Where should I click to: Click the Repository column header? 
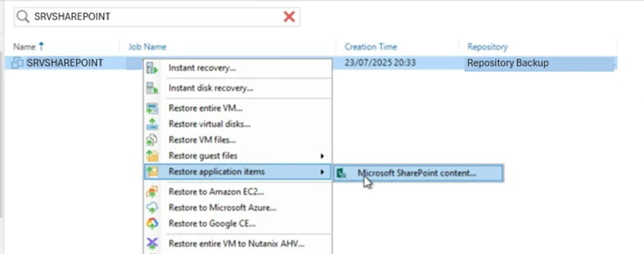[487, 47]
